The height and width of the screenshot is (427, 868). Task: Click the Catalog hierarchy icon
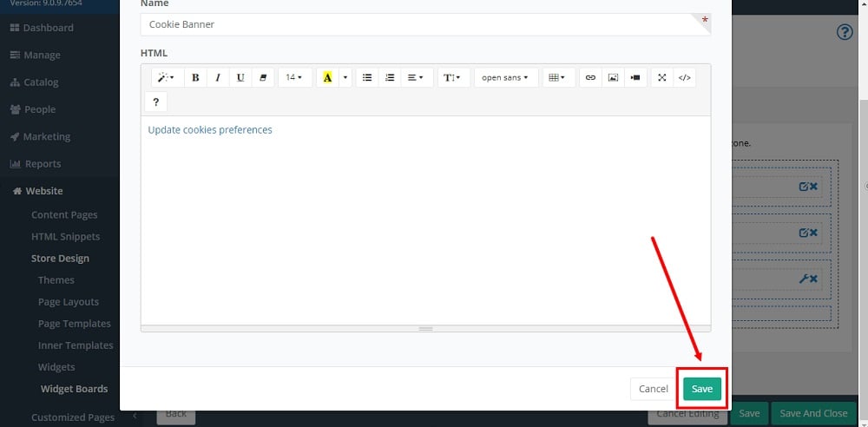point(15,82)
